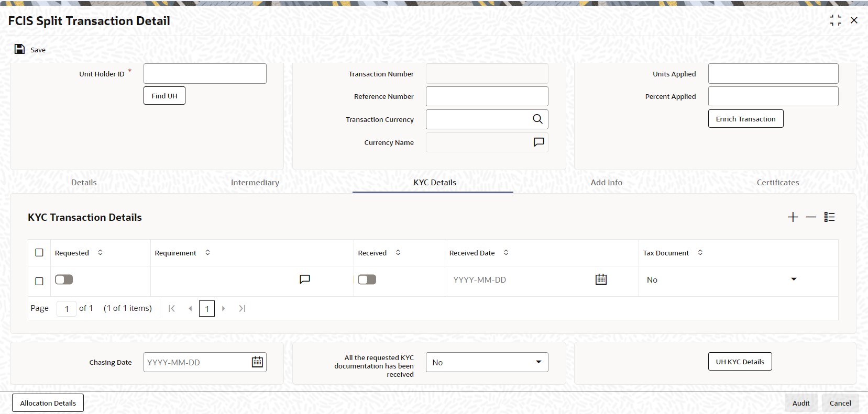Click the Save disk icon
Image resolution: width=868 pixels, height=414 pixels.
pos(19,49)
